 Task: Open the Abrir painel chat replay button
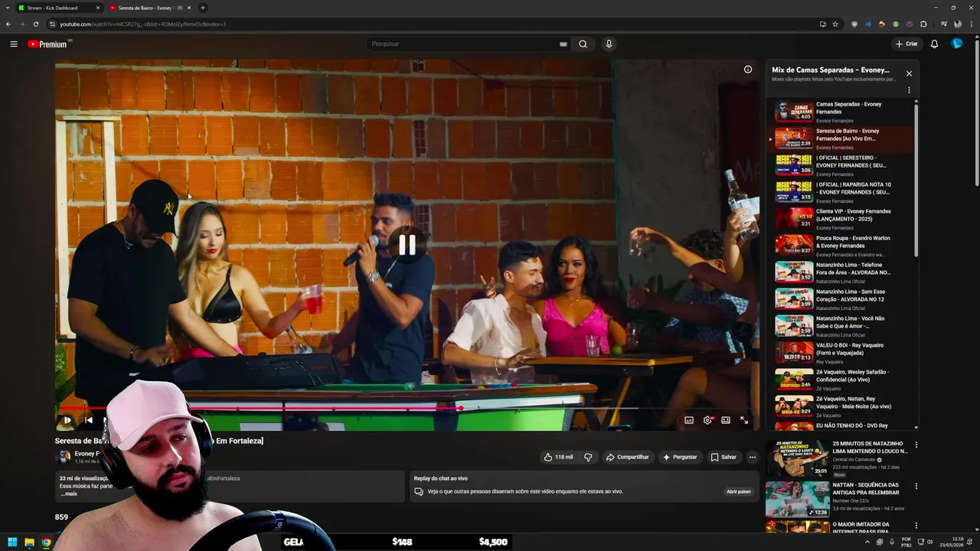739,491
